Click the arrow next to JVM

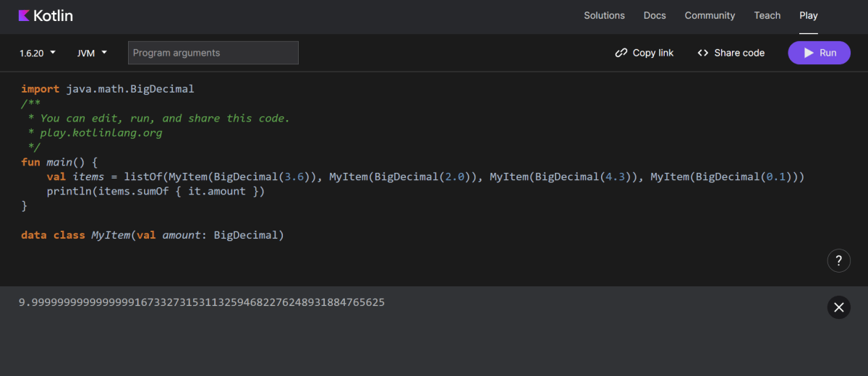pos(104,52)
